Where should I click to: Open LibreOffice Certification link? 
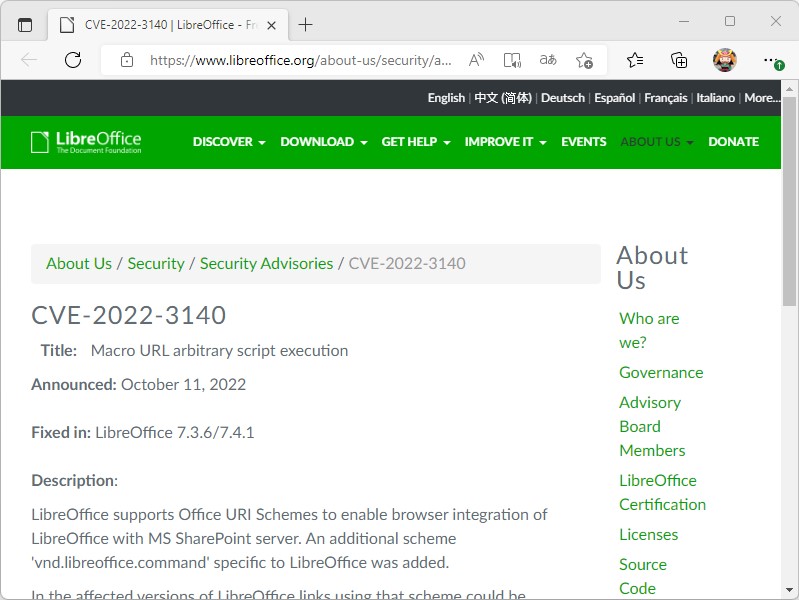coord(662,492)
